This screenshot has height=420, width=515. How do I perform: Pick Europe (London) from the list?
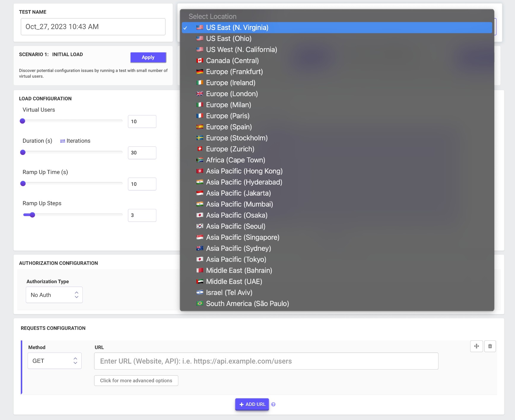tap(337, 94)
